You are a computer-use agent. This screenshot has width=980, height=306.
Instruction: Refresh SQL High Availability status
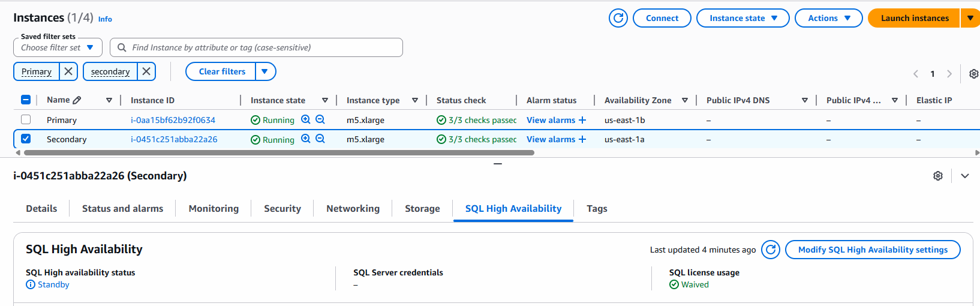[x=771, y=250]
